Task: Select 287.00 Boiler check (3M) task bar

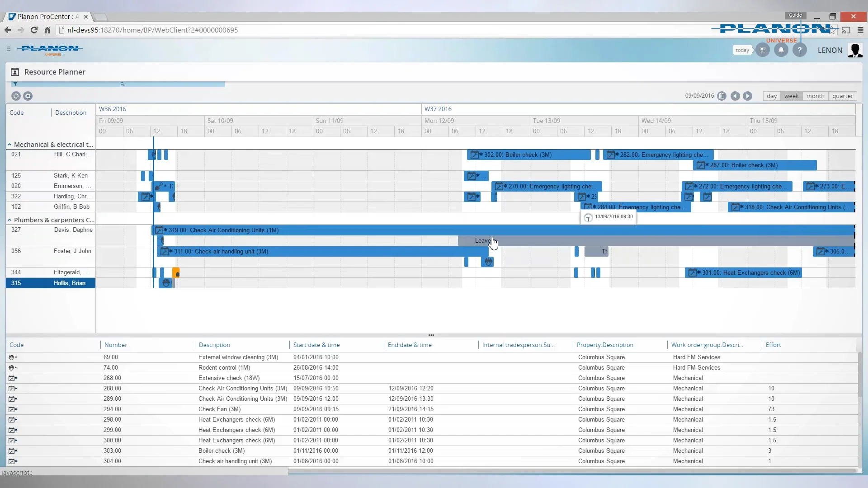Action: tap(755, 165)
